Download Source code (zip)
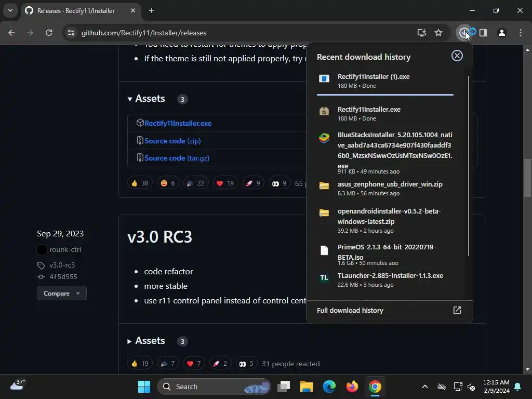 point(172,141)
